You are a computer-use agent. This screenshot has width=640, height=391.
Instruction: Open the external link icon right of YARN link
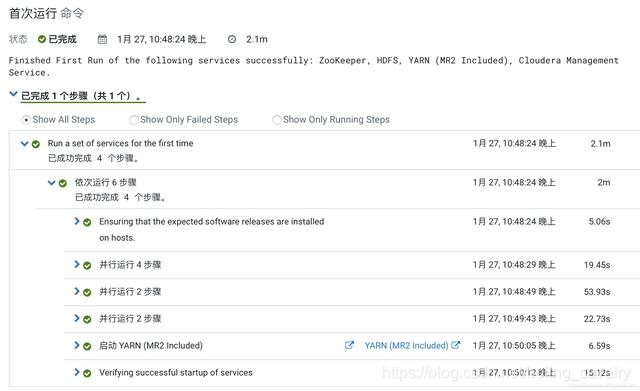[x=456, y=345]
